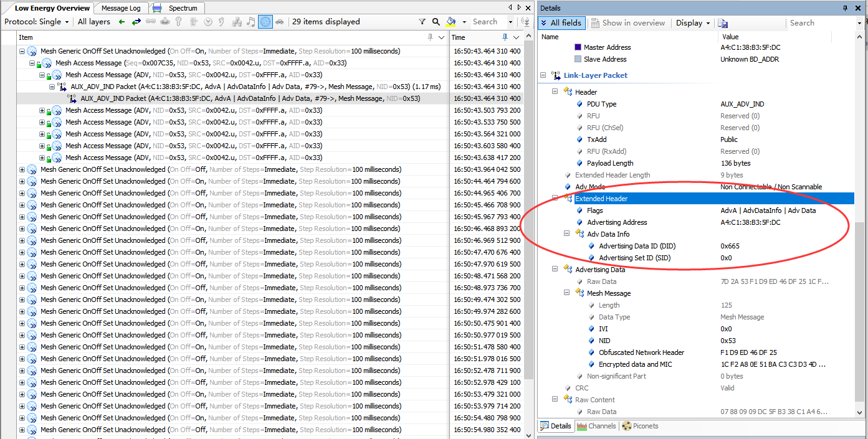The height and width of the screenshot is (439, 868).
Task: Click the Slave Address color swatch
Action: coord(578,59)
